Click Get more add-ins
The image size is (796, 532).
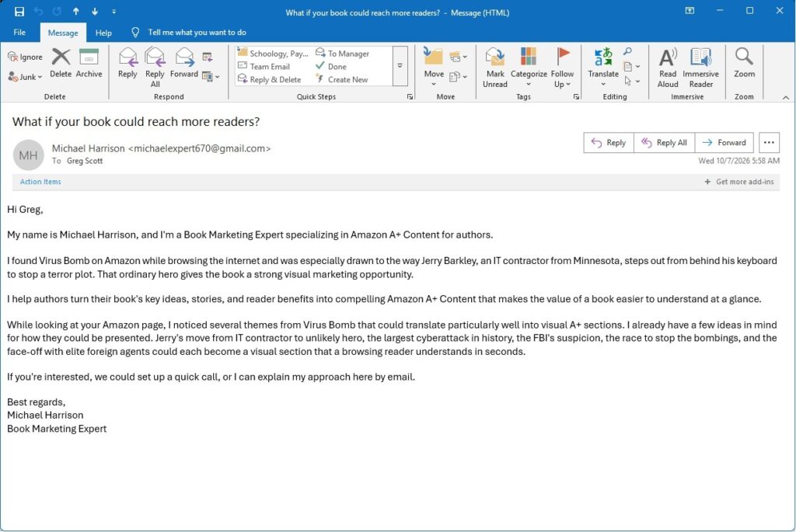pyautogui.click(x=739, y=182)
